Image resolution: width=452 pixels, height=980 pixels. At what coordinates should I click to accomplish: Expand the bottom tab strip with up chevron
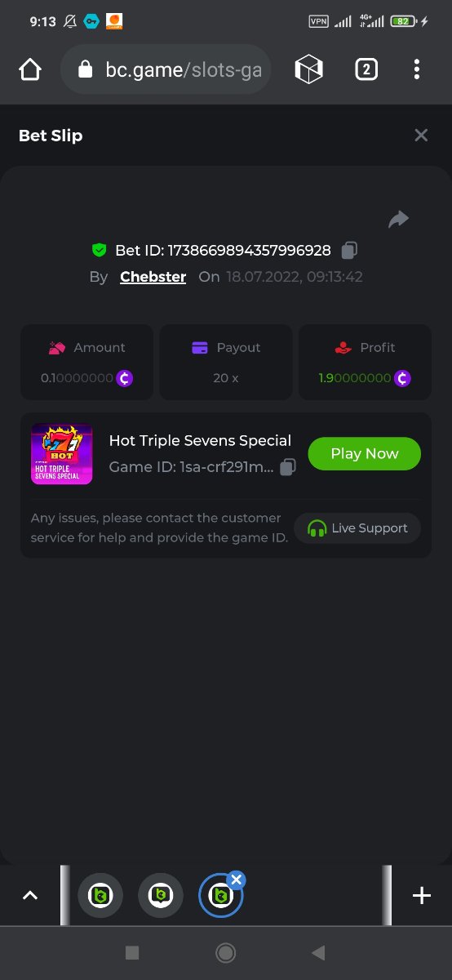[x=30, y=896]
